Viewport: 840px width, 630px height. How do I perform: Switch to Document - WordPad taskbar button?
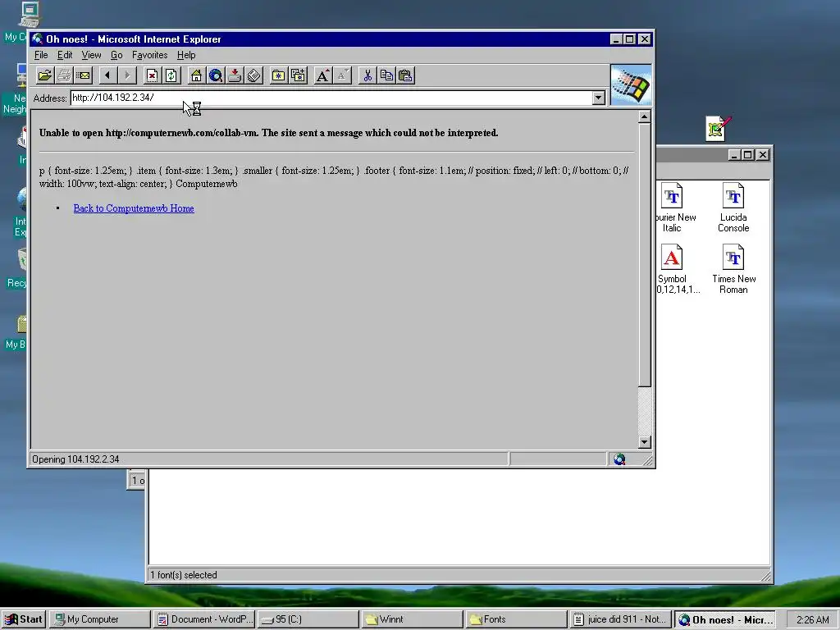pyautogui.click(x=204, y=619)
